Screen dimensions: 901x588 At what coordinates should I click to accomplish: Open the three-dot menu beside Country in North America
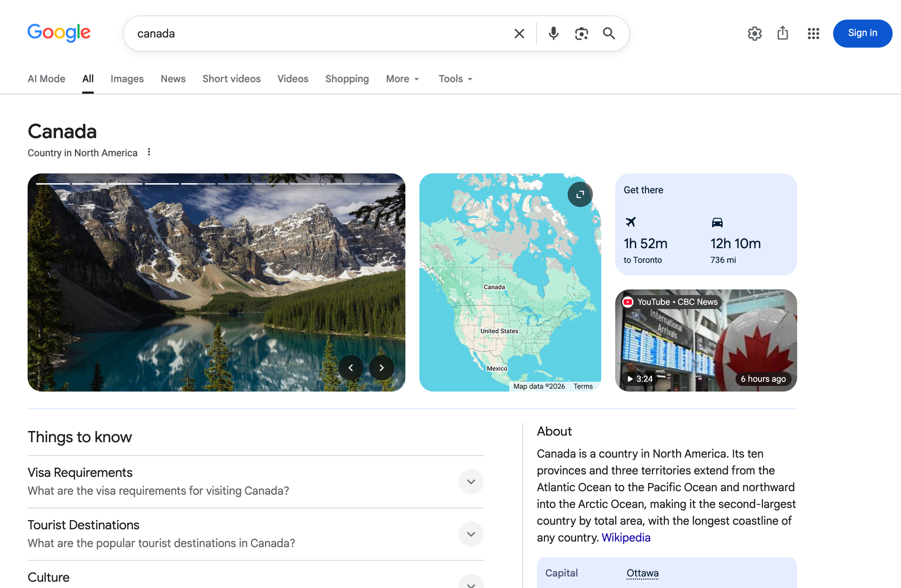pos(149,152)
